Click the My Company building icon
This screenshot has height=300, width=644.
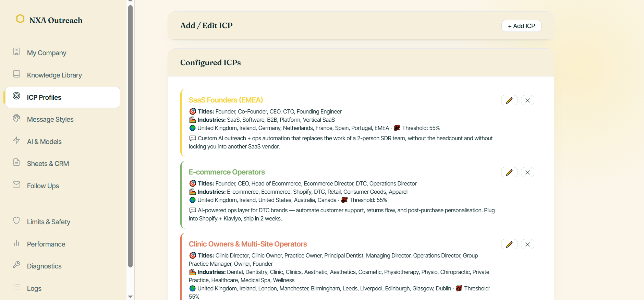pyautogui.click(x=16, y=51)
